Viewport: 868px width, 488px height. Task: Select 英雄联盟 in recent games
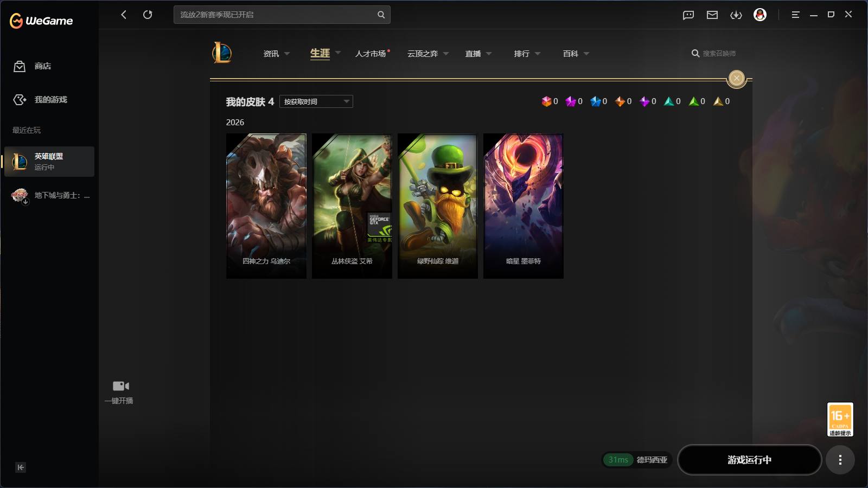tap(49, 162)
